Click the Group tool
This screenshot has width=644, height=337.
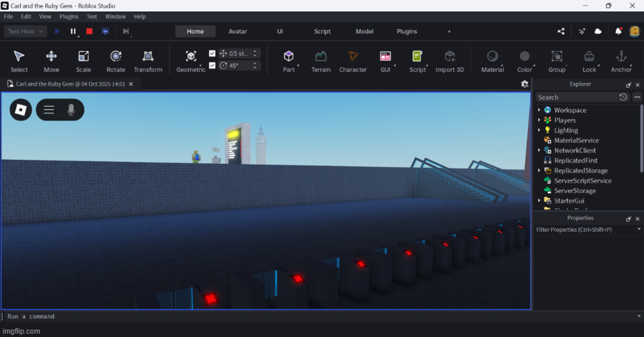tap(557, 61)
